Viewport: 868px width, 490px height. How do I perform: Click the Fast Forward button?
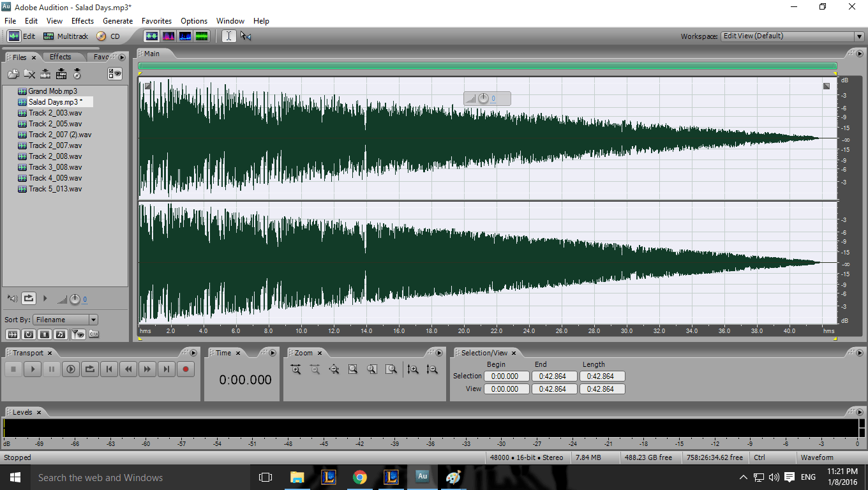click(x=147, y=369)
